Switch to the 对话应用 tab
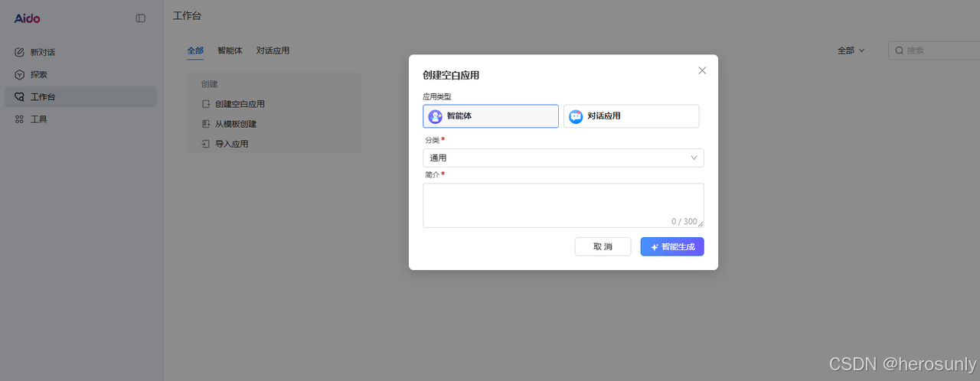980x381 pixels. click(x=273, y=50)
